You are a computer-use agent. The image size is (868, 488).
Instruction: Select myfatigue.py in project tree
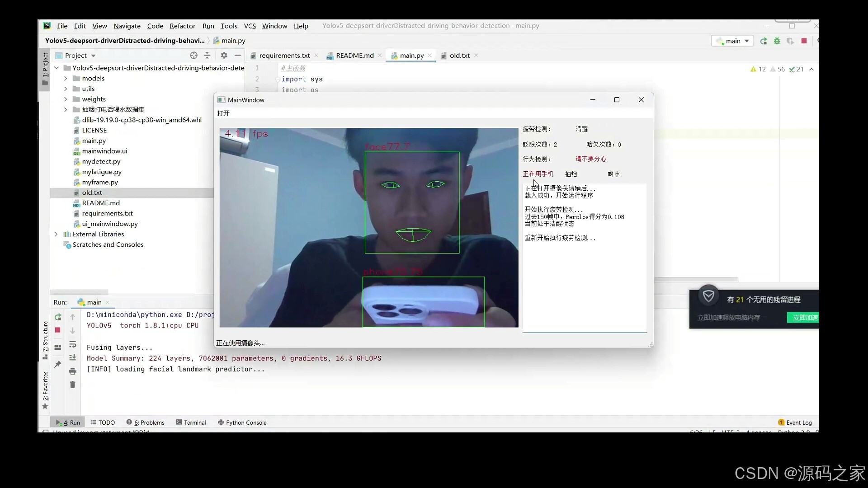point(102,172)
